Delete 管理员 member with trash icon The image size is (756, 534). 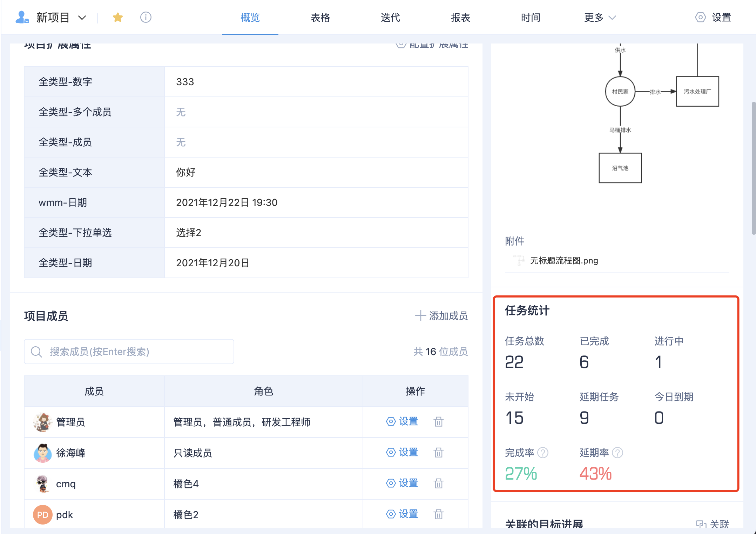click(438, 421)
